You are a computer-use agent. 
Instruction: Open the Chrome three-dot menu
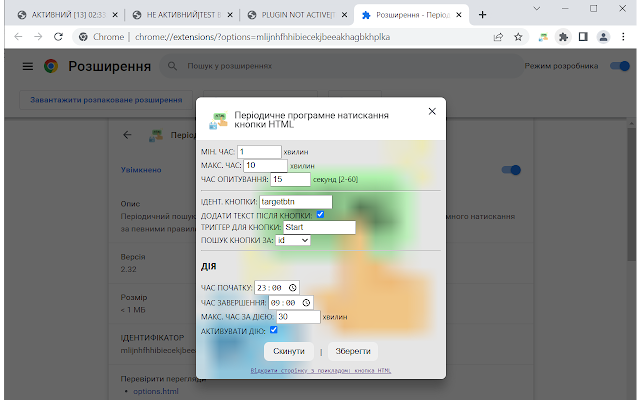623,37
